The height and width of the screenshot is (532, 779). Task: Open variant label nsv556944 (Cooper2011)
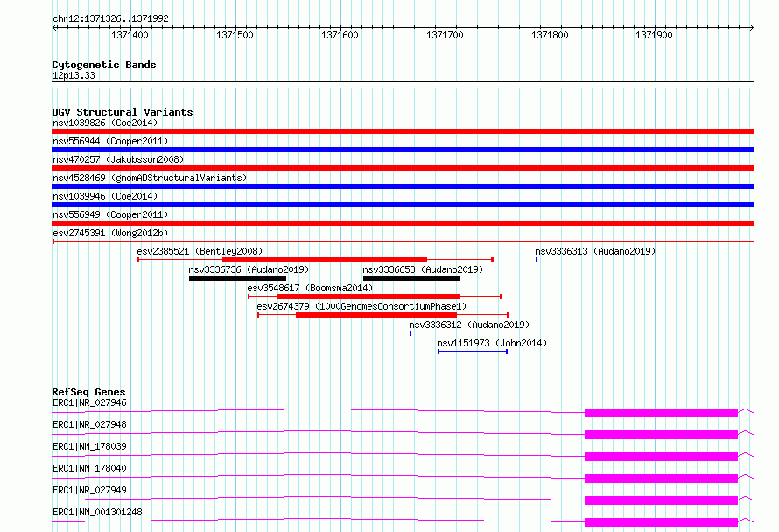point(110,141)
